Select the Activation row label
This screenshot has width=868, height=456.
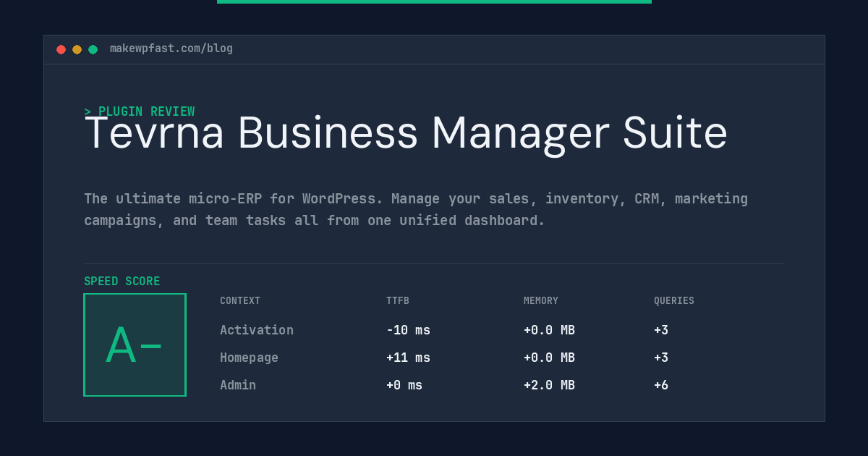click(x=257, y=330)
